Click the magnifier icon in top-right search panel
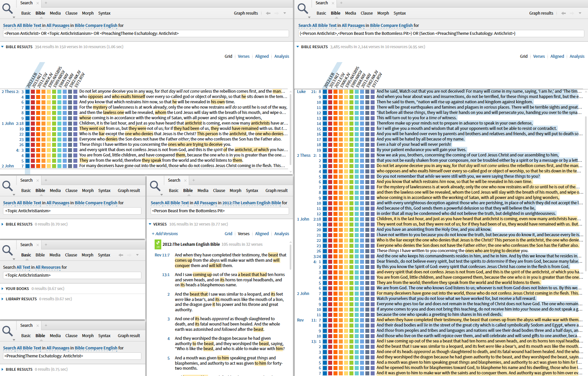 (x=303, y=9)
